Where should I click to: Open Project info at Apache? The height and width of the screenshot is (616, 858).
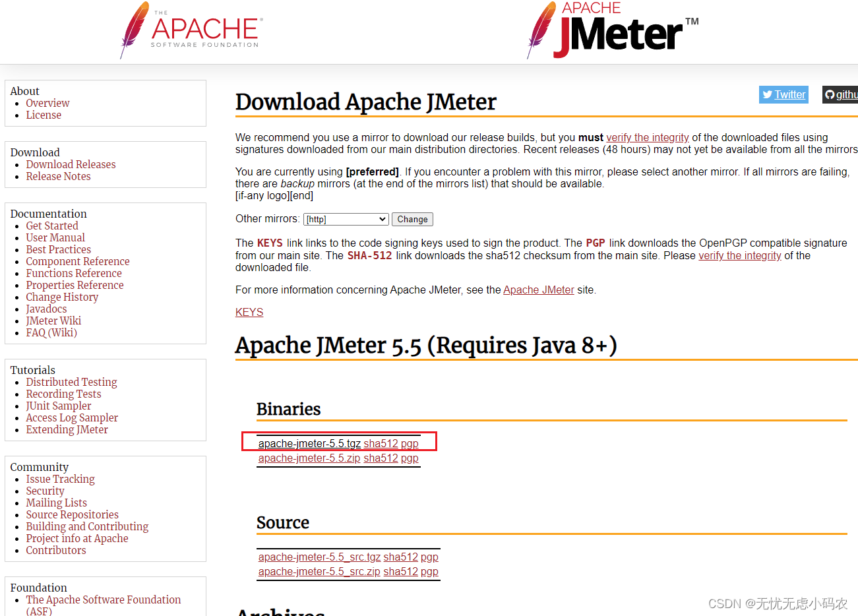(x=77, y=538)
